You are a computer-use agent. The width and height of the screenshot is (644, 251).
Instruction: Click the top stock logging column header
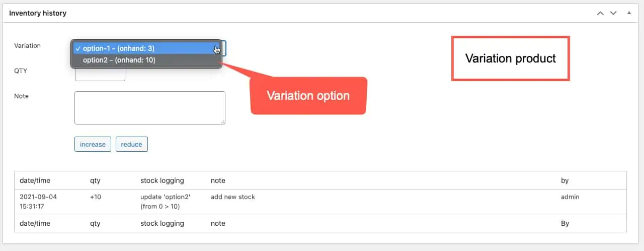click(x=162, y=180)
